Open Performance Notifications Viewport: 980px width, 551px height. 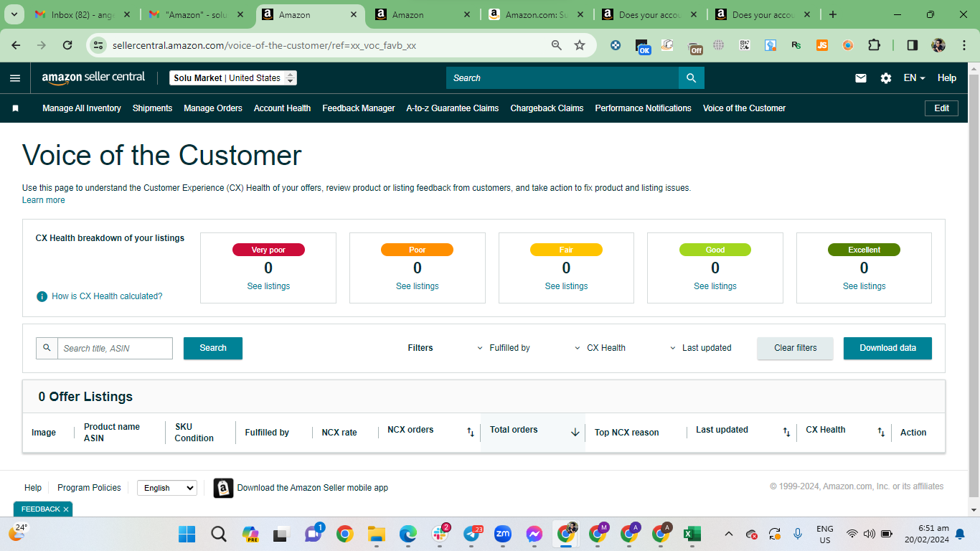(x=644, y=108)
